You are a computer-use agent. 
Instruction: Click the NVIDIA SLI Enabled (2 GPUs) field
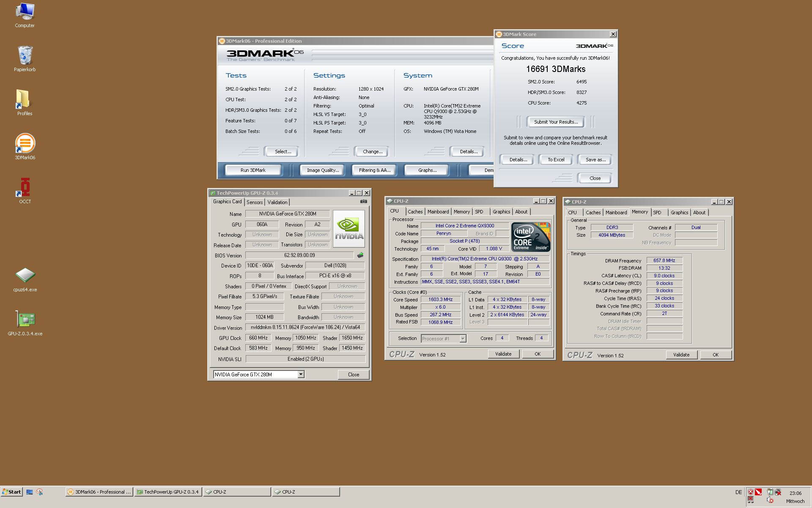point(305,359)
